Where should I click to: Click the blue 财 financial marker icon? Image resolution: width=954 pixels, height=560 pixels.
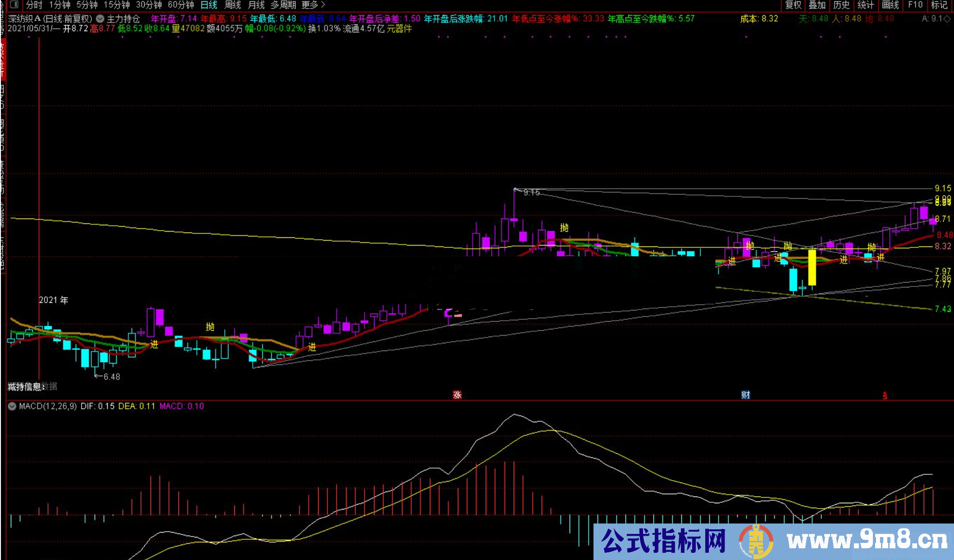coord(746,395)
